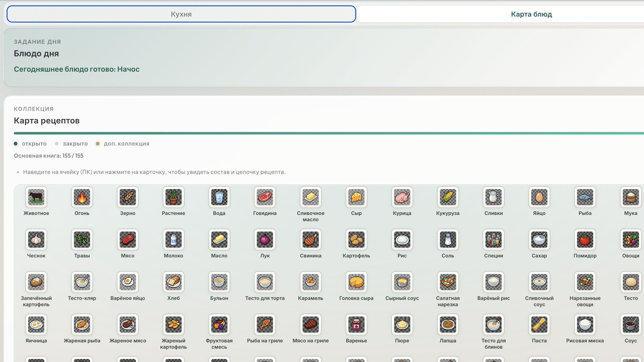Select the Тесто-кляр batter bowl icon

coord(82,282)
